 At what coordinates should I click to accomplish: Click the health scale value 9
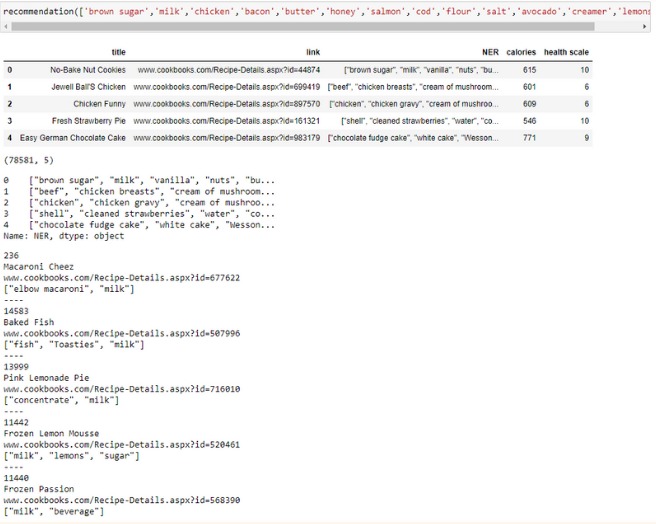[587, 138]
